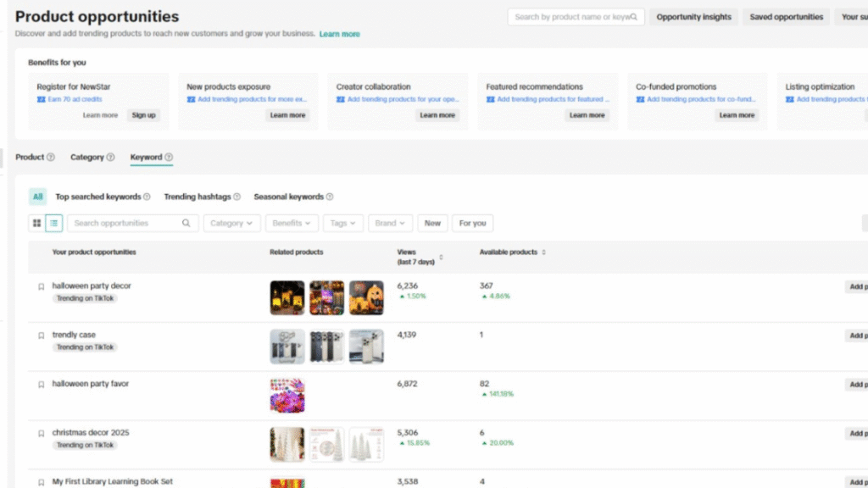The image size is (868, 488).
Task: Bookmark the trendly case opportunity
Action: (x=41, y=335)
